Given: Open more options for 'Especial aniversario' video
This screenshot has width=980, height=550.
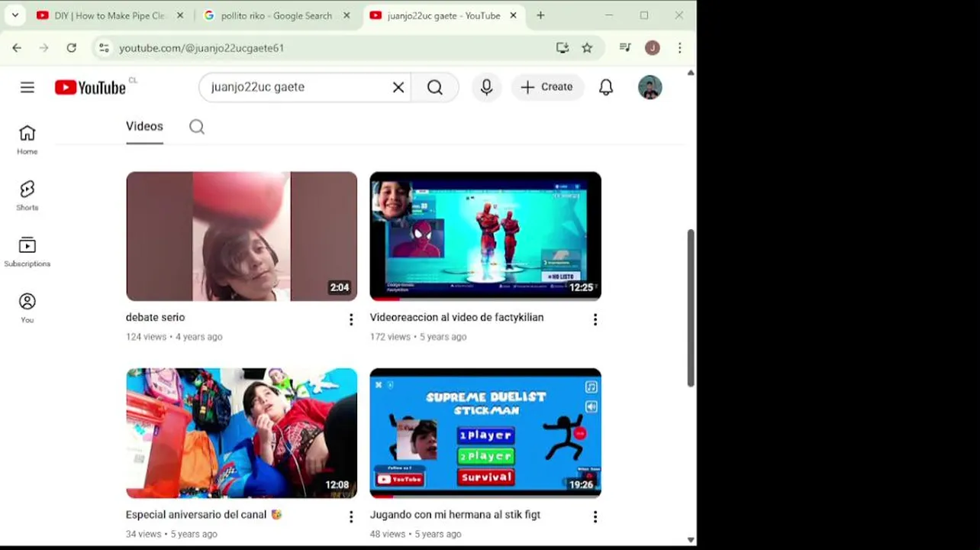Looking at the screenshot, I should tap(351, 517).
